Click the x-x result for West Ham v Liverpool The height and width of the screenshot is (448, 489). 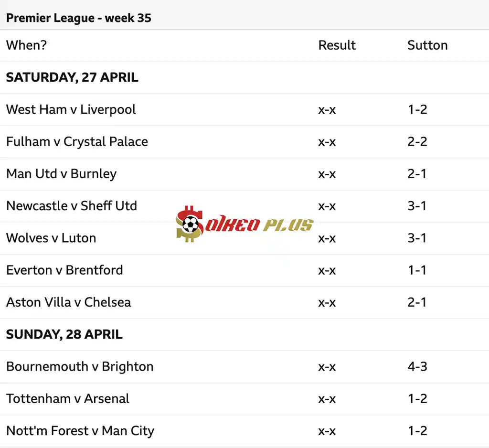point(327,109)
